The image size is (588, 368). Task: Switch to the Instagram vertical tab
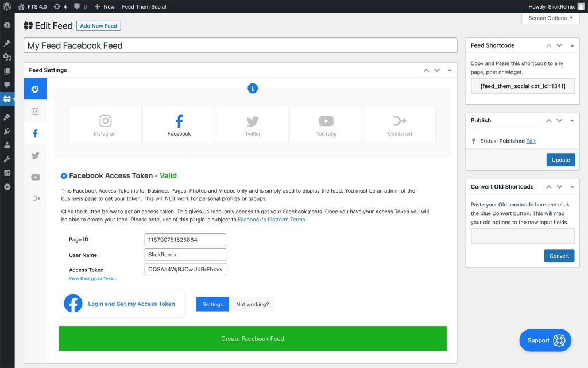tap(35, 111)
